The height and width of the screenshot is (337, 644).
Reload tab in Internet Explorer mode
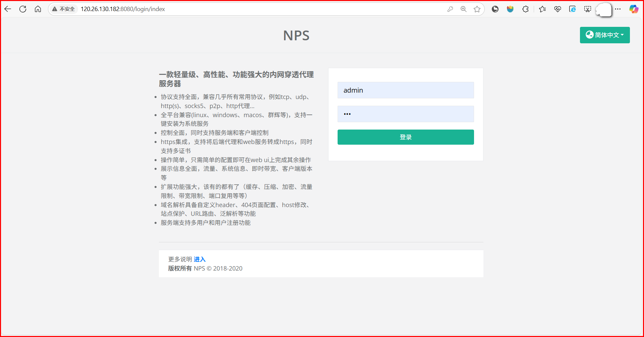573,9
